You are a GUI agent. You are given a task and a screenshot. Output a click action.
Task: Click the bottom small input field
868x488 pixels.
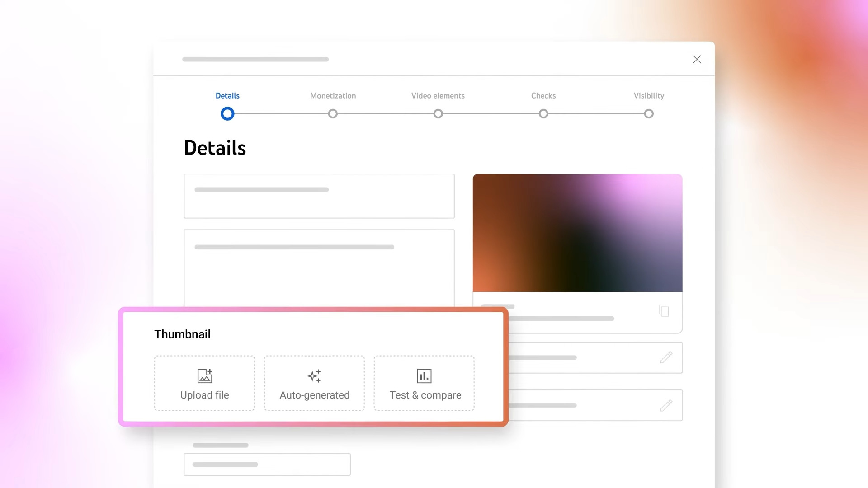click(267, 465)
